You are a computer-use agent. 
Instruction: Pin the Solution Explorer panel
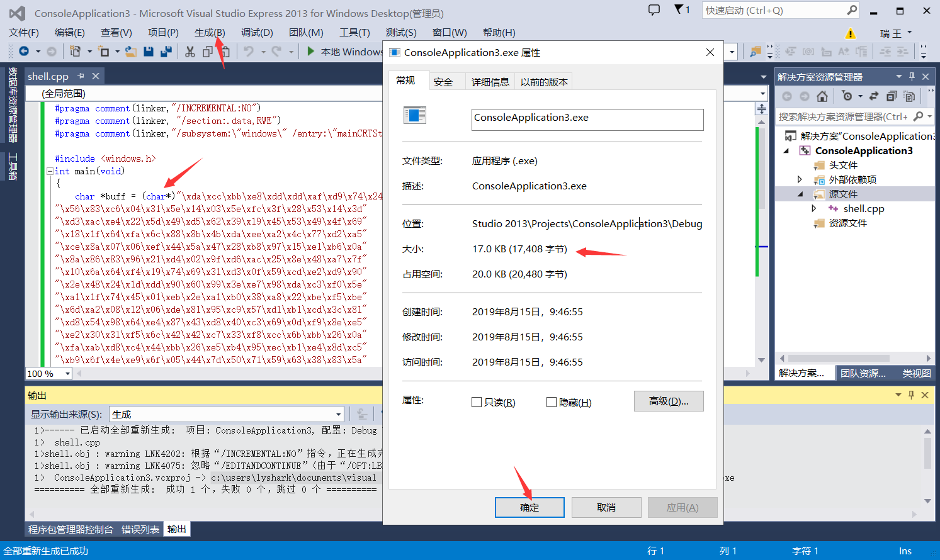(x=912, y=77)
